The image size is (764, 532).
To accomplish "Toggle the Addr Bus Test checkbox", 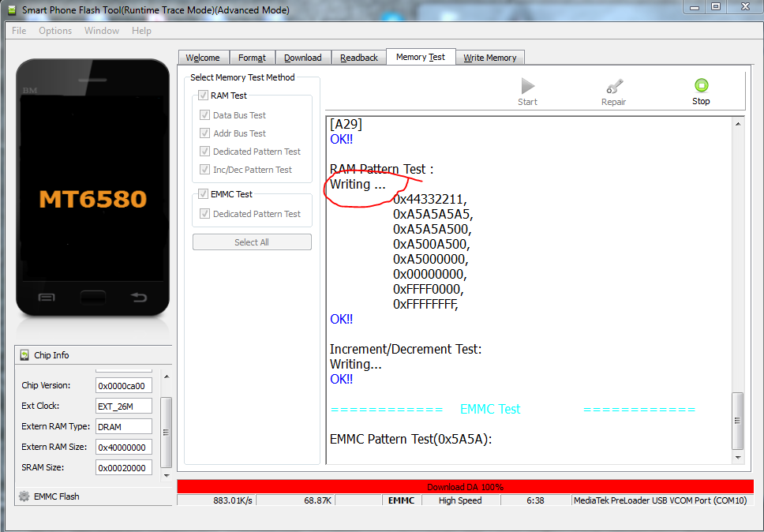I will click(204, 133).
